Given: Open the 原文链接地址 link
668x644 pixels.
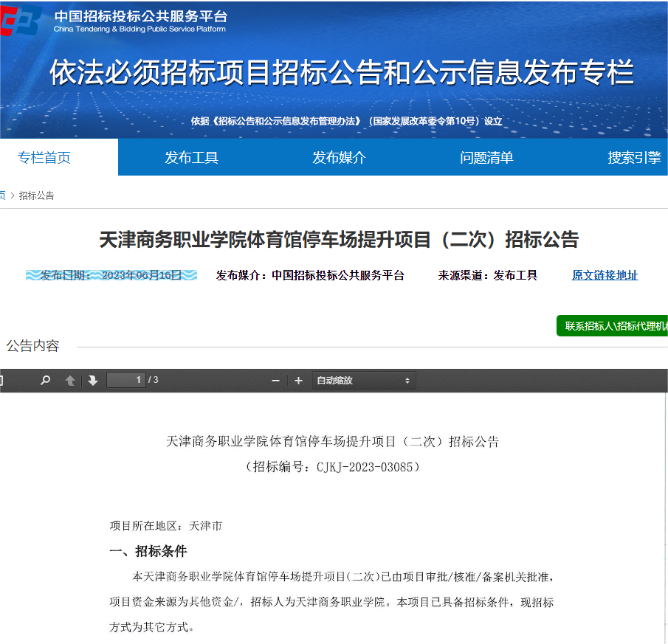Looking at the screenshot, I should pyautogui.click(x=605, y=275).
